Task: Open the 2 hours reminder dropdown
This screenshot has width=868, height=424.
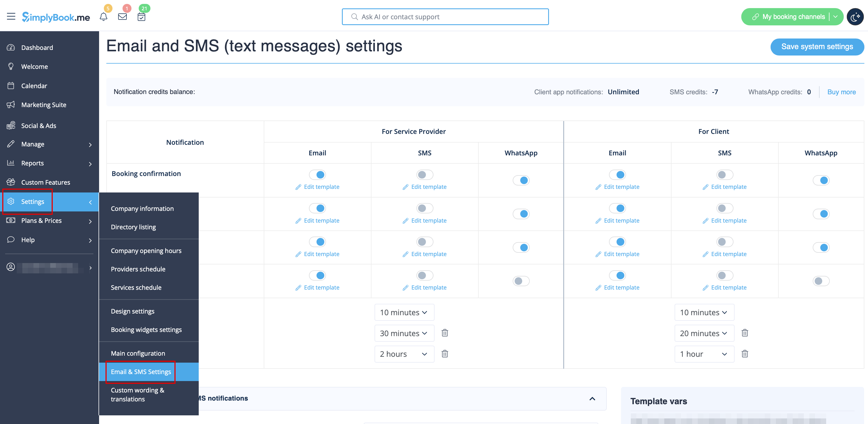Action: coord(404,354)
